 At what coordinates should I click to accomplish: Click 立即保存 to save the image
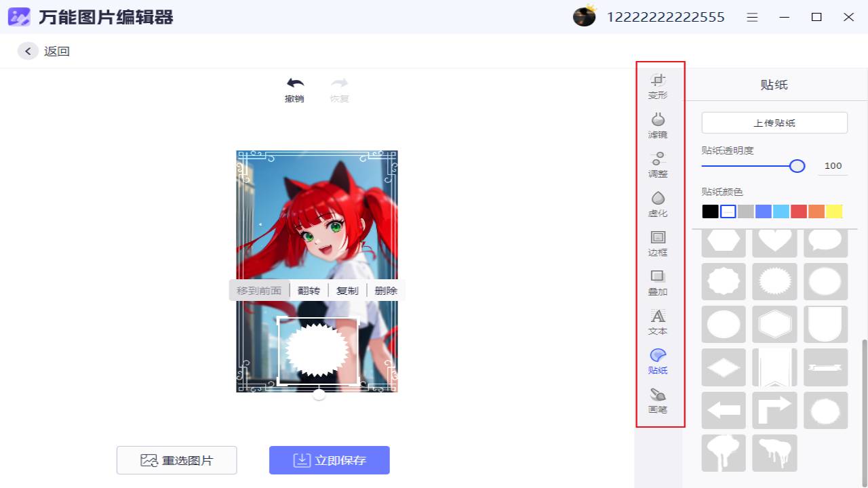click(329, 460)
